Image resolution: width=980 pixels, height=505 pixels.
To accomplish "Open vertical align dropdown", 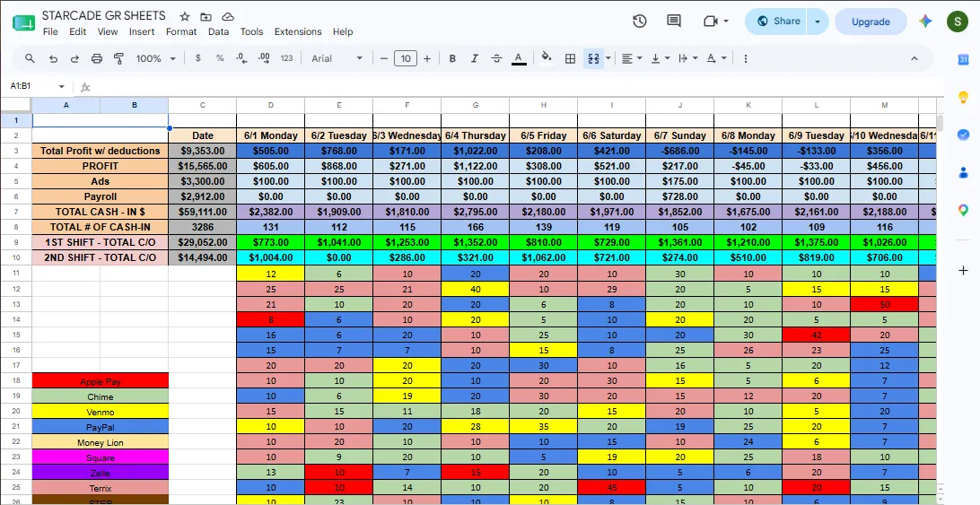I will [660, 58].
